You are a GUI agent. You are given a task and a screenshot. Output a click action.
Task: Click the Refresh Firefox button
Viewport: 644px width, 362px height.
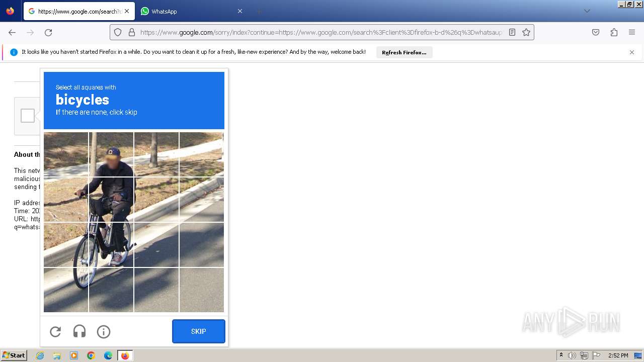point(404,52)
